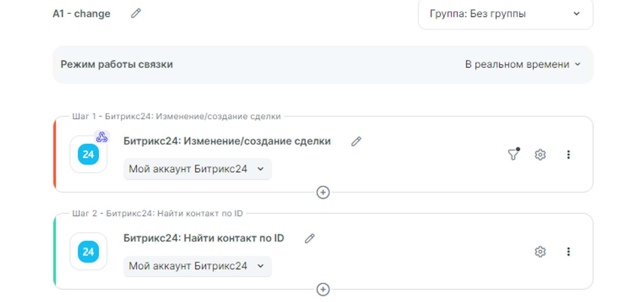The image size is (644, 302).
Task: Open settings gear for Изменение/создание сделки step
Action: pos(540,155)
